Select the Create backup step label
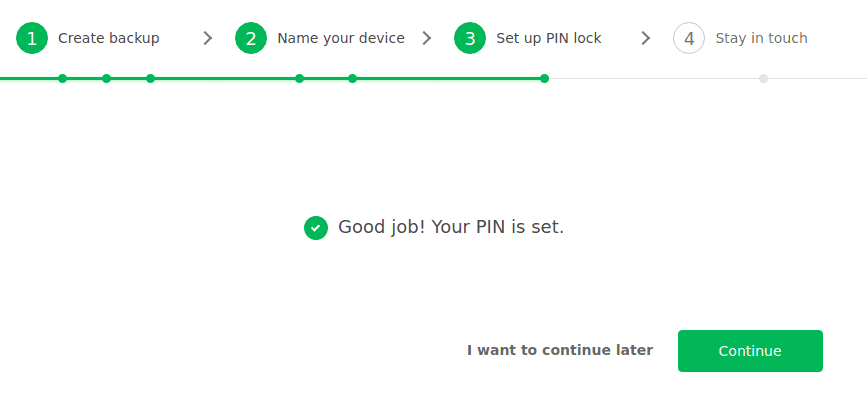The height and width of the screenshot is (396, 867). tap(109, 38)
